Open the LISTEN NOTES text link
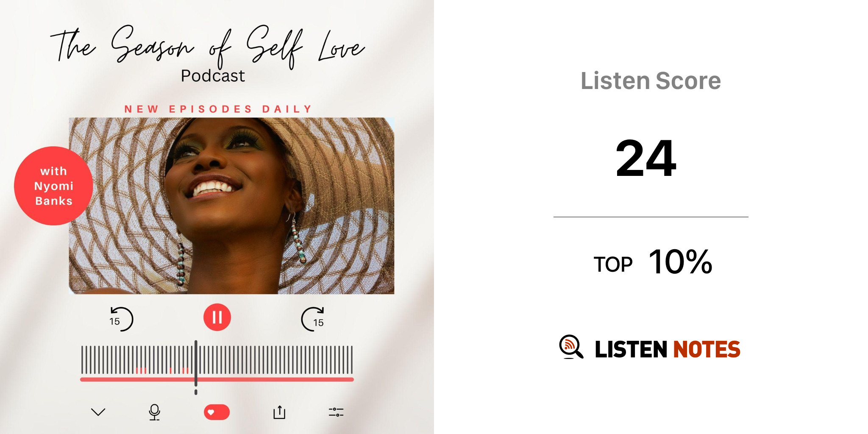868x434 pixels. pos(668,349)
